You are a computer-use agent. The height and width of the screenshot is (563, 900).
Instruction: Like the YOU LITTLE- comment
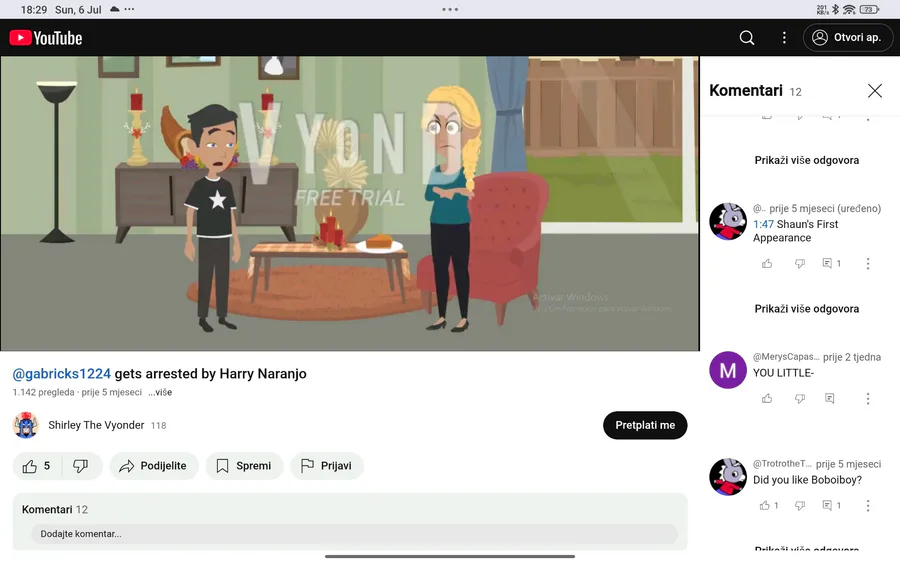[767, 398]
